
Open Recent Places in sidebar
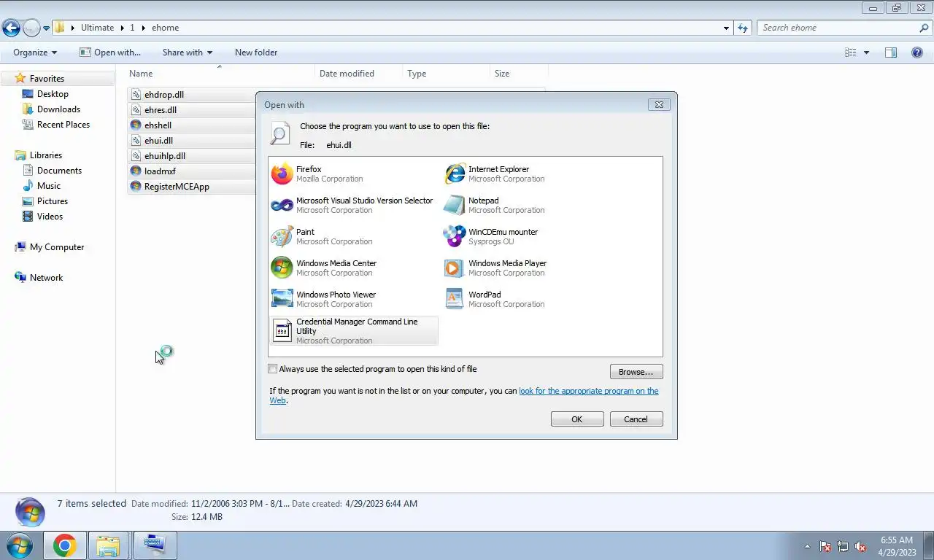point(63,125)
